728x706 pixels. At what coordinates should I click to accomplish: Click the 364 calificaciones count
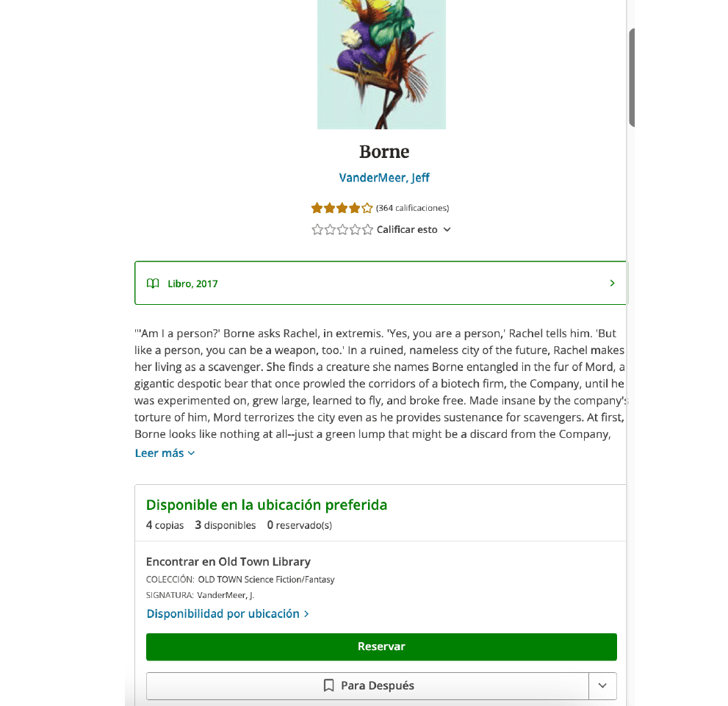click(412, 208)
